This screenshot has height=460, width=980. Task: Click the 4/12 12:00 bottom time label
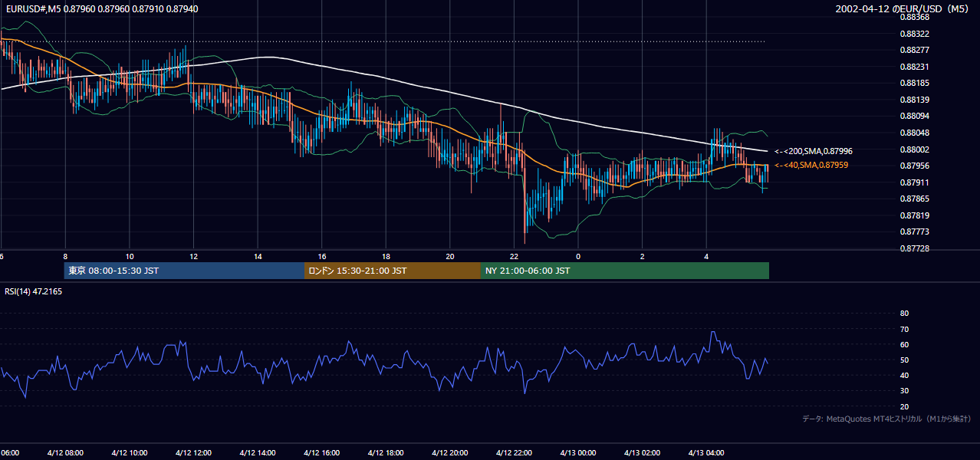click(193, 452)
